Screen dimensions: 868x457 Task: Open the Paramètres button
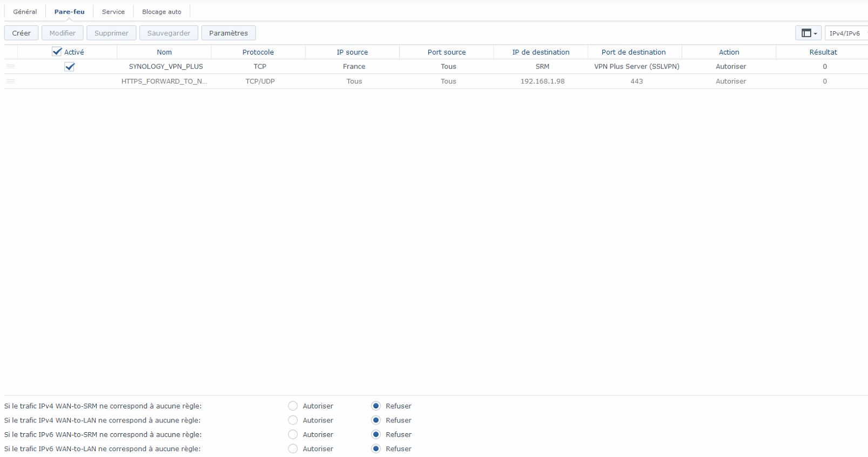point(228,33)
